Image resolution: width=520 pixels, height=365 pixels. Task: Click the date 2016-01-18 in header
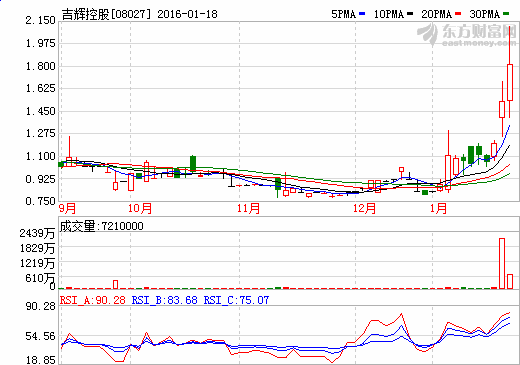[x=187, y=14]
